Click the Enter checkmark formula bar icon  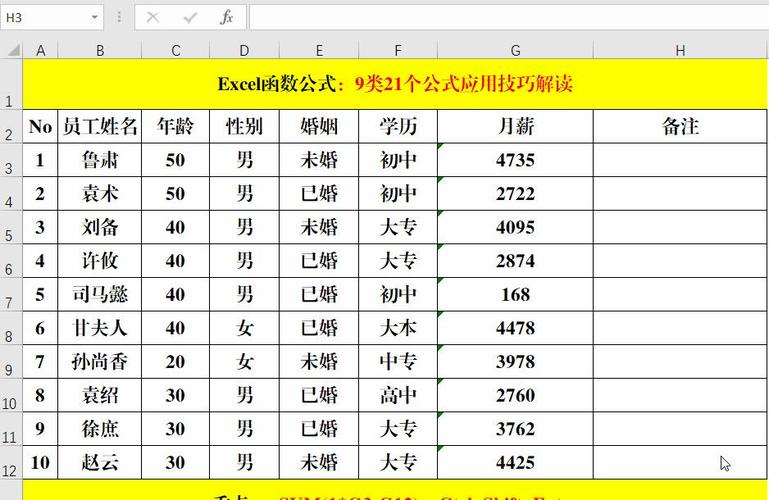190,18
